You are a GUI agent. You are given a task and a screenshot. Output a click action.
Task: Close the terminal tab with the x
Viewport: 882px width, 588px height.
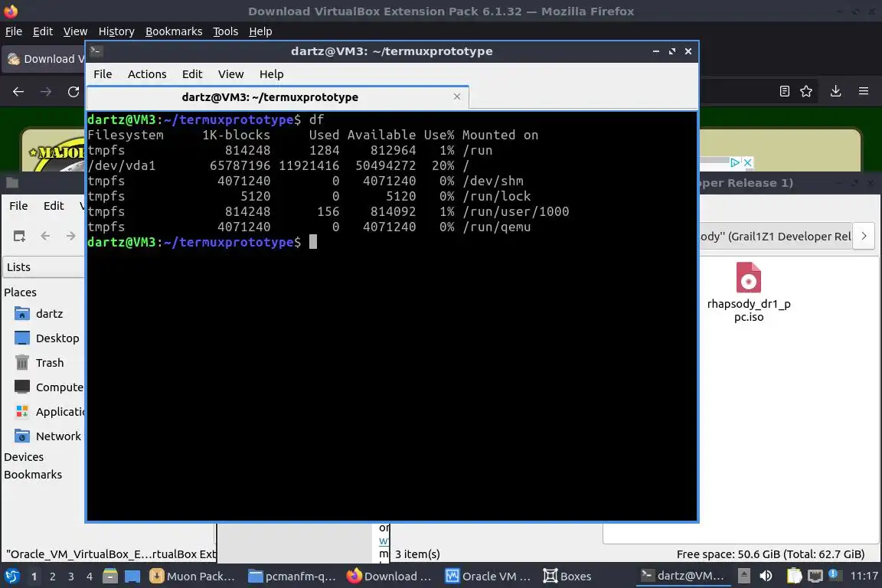pos(457,96)
